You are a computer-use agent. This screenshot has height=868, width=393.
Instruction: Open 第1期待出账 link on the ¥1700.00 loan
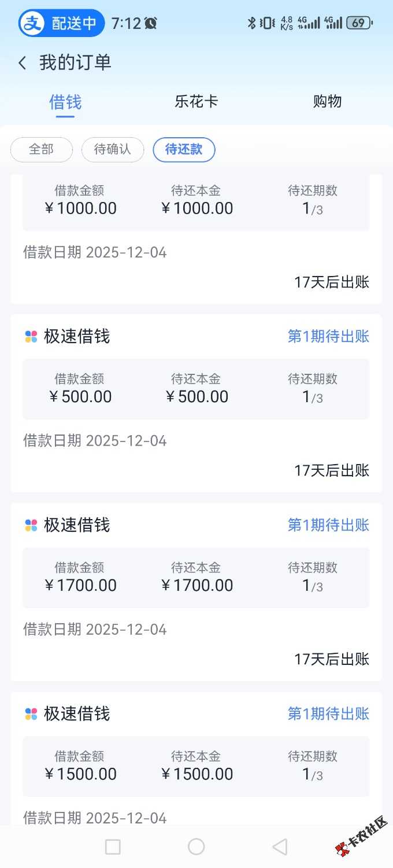click(x=328, y=525)
